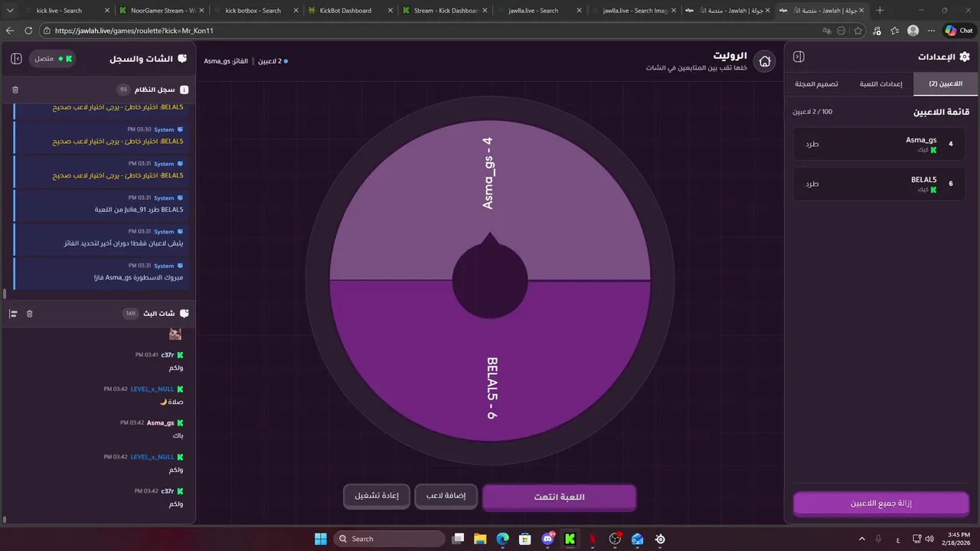The height and width of the screenshot is (551, 980).
Task: Open Kick app in the taskbar
Action: click(x=570, y=539)
